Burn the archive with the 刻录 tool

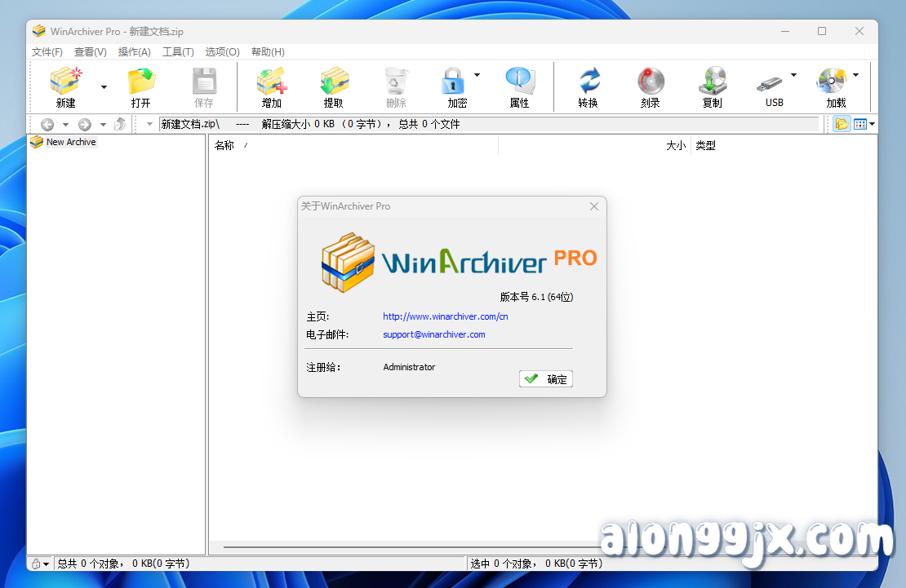650,86
